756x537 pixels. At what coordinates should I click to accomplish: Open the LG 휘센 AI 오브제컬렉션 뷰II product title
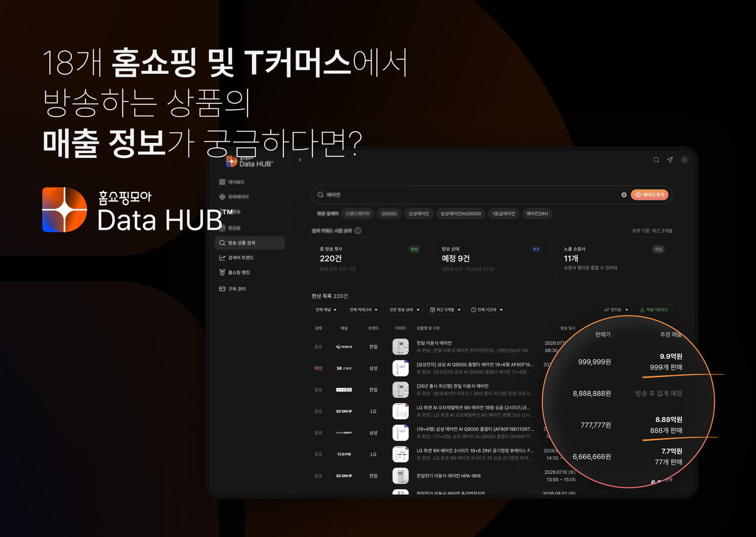point(473,407)
